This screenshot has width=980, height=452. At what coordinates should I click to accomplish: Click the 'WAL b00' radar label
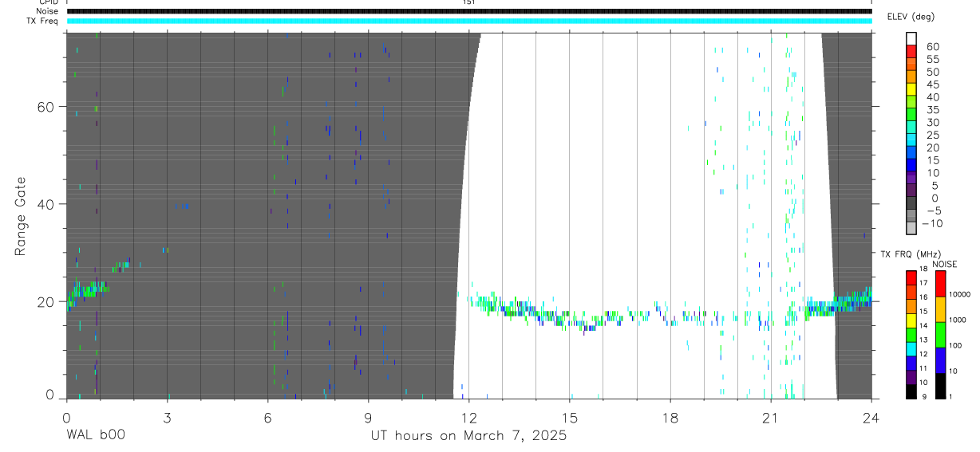tap(95, 436)
